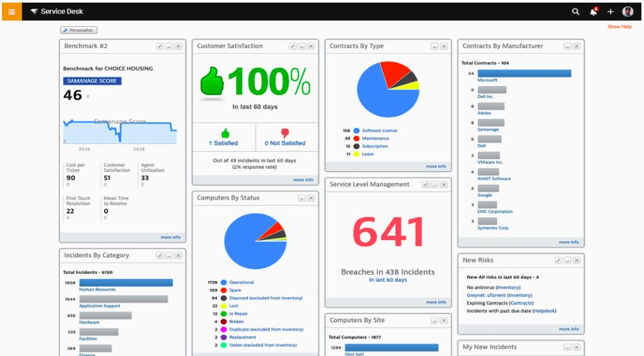Open the user avatar profile
The width and height of the screenshot is (644, 356).
(628, 12)
